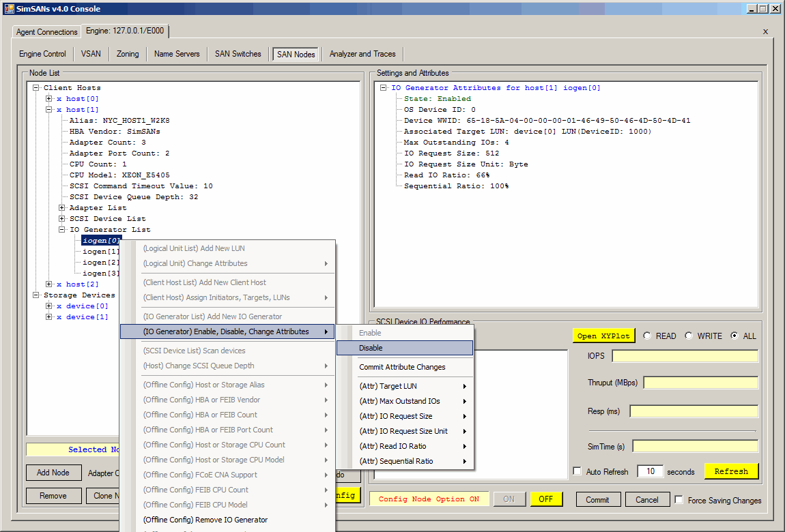The image size is (785, 532).
Task: Expand the host[0] tree node
Action: pyautogui.click(x=49, y=99)
